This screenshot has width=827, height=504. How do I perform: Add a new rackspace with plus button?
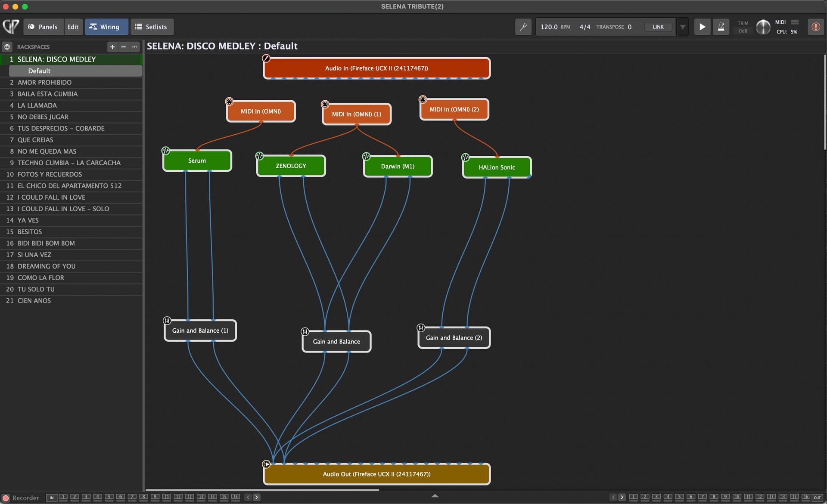click(x=112, y=46)
